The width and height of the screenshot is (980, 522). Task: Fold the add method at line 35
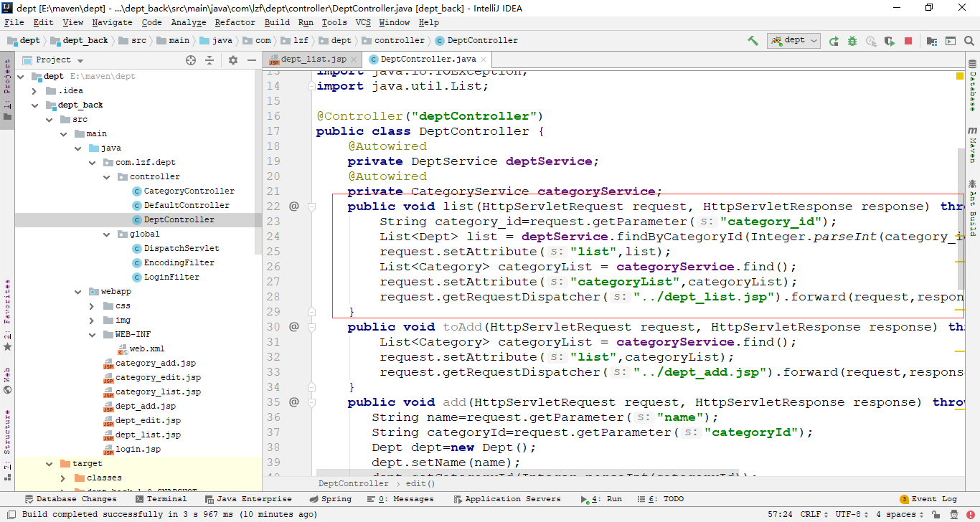coord(312,402)
